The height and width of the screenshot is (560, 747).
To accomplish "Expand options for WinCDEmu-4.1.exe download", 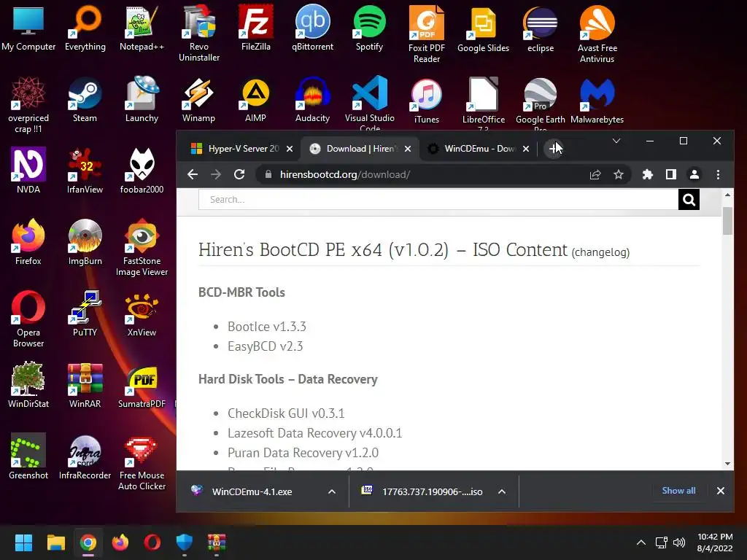I will point(332,492).
